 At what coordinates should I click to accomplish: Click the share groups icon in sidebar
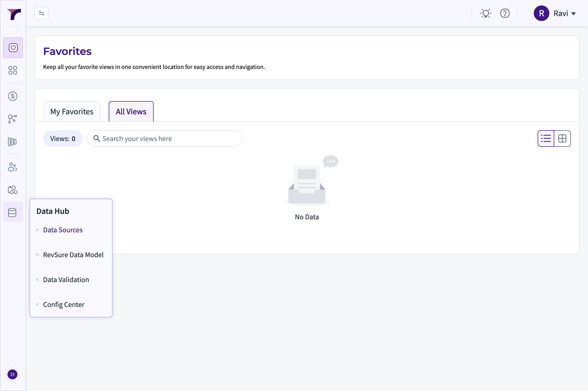pyautogui.click(x=12, y=190)
